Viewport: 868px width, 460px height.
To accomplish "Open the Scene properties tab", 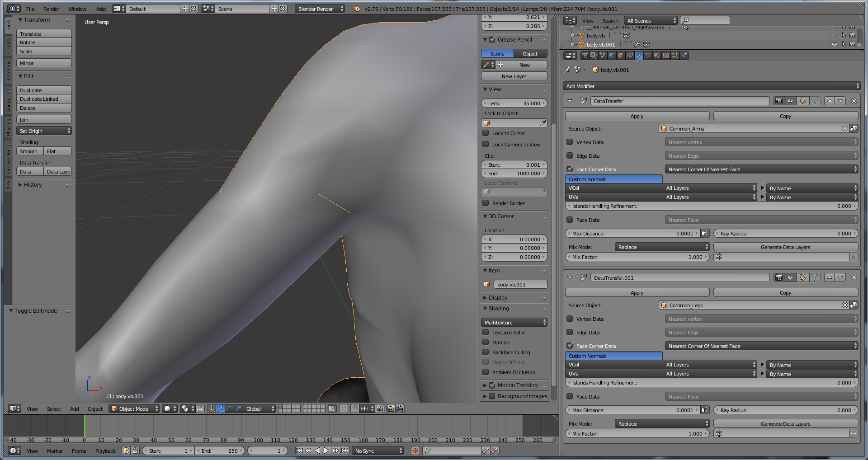I will point(603,56).
